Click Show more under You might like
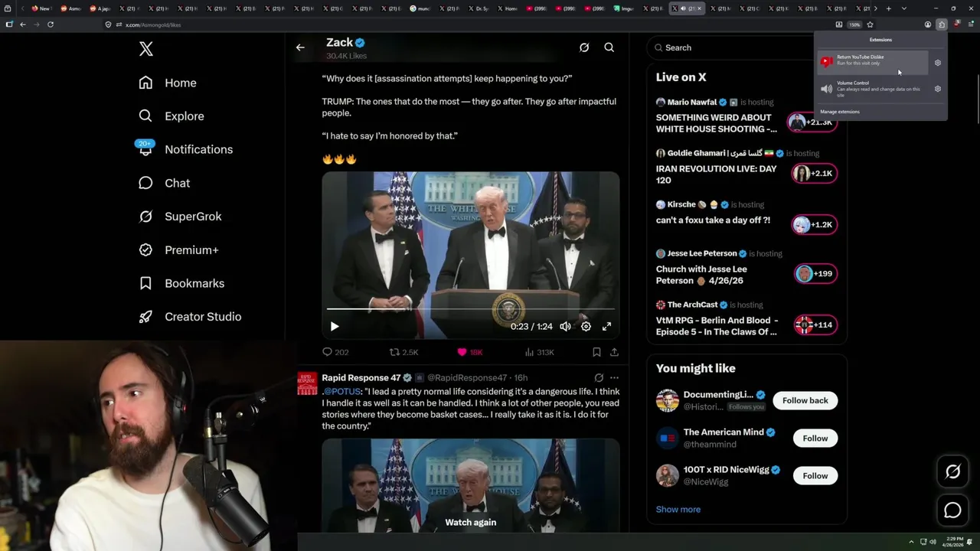 coord(678,509)
